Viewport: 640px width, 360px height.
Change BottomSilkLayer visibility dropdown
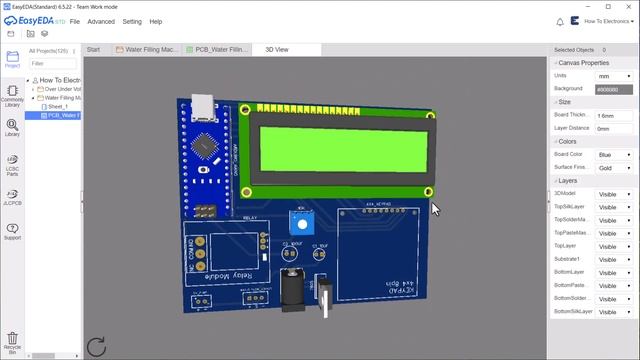point(614,312)
